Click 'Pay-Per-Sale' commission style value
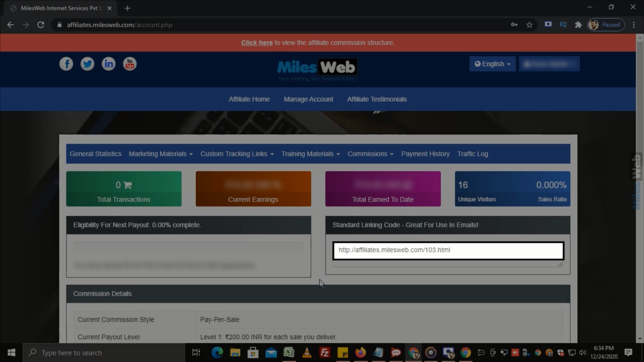The width and height of the screenshot is (644, 362). coord(220,320)
